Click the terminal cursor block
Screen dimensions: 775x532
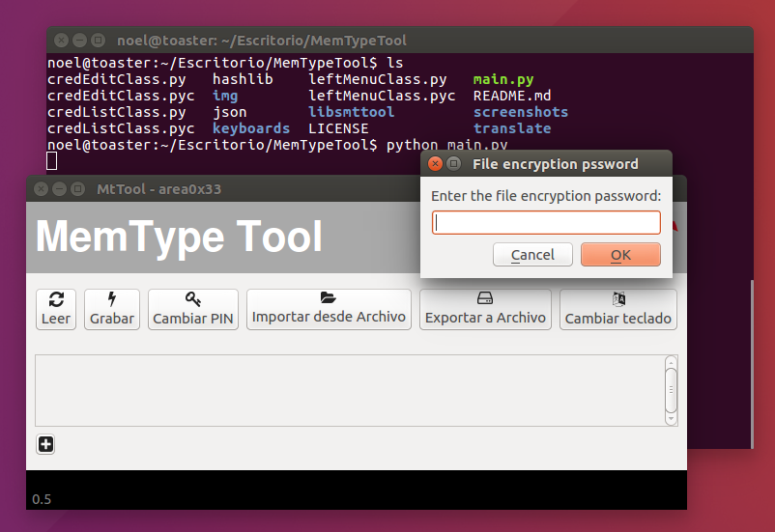(x=52, y=161)
